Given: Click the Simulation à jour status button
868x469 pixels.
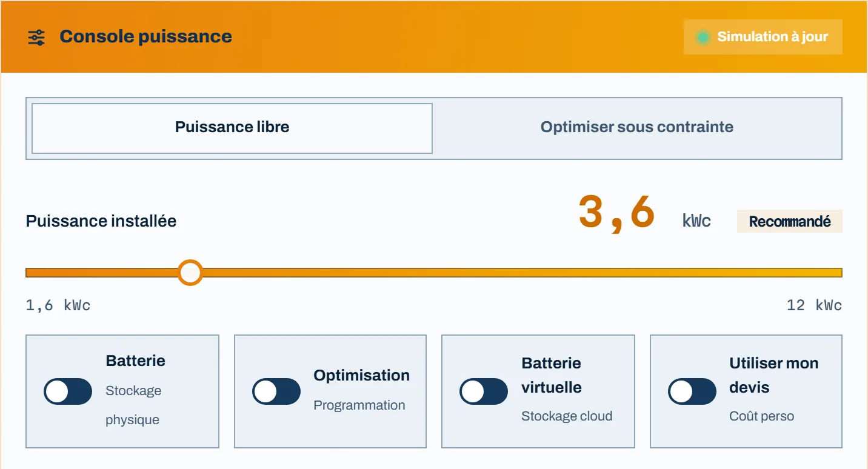Looking at the screenshot, I should tap(763, 37).
